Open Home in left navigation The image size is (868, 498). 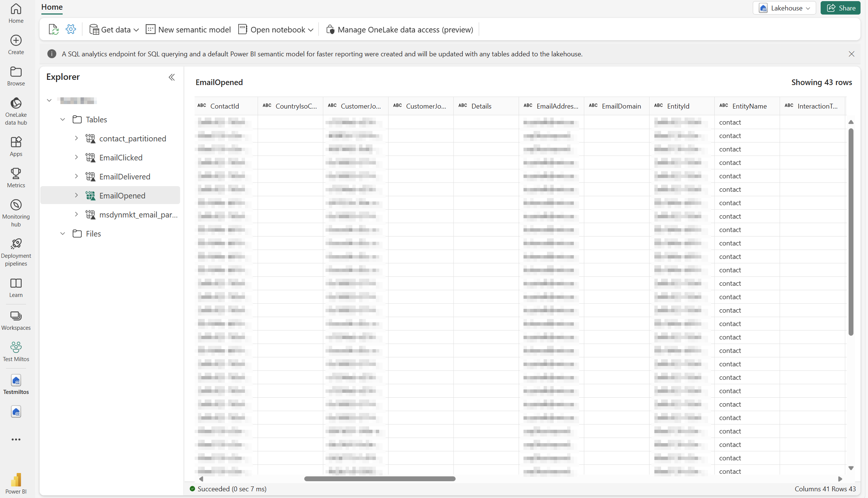16,13
